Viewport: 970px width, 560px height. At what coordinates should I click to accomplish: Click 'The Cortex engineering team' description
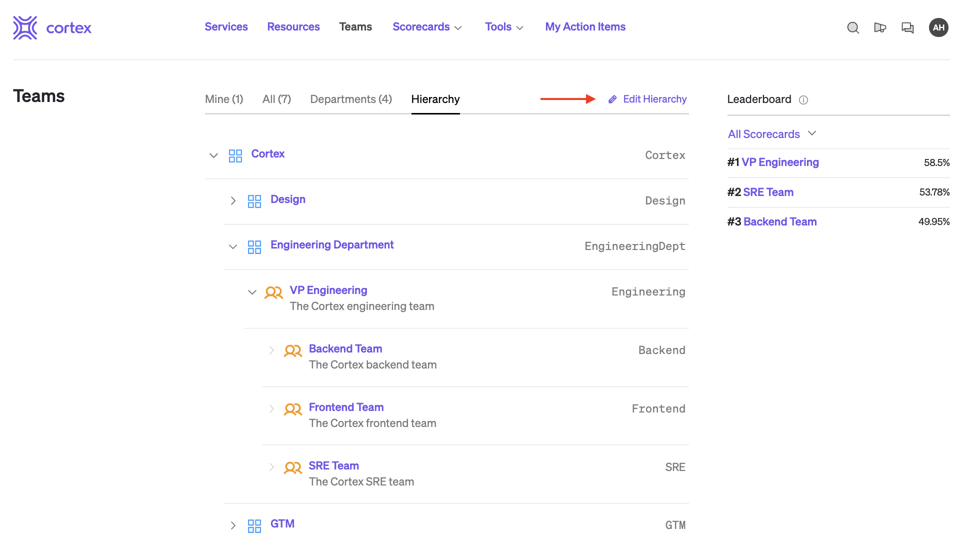[362, 306]
